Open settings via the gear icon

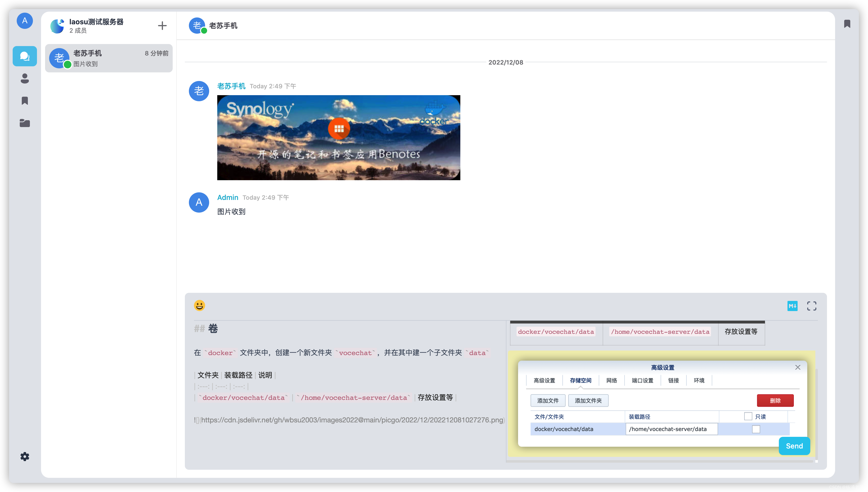(25, 457)
